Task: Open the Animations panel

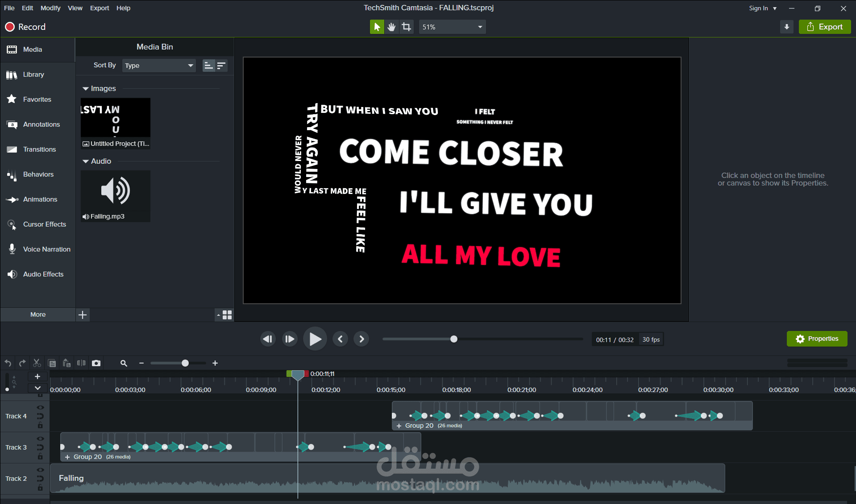Action: point(38,199)
